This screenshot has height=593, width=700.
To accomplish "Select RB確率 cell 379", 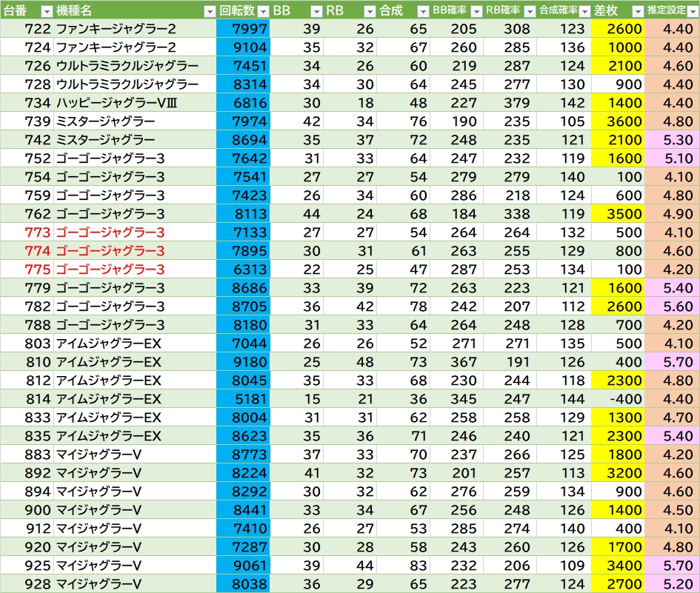I will point(510,103).
